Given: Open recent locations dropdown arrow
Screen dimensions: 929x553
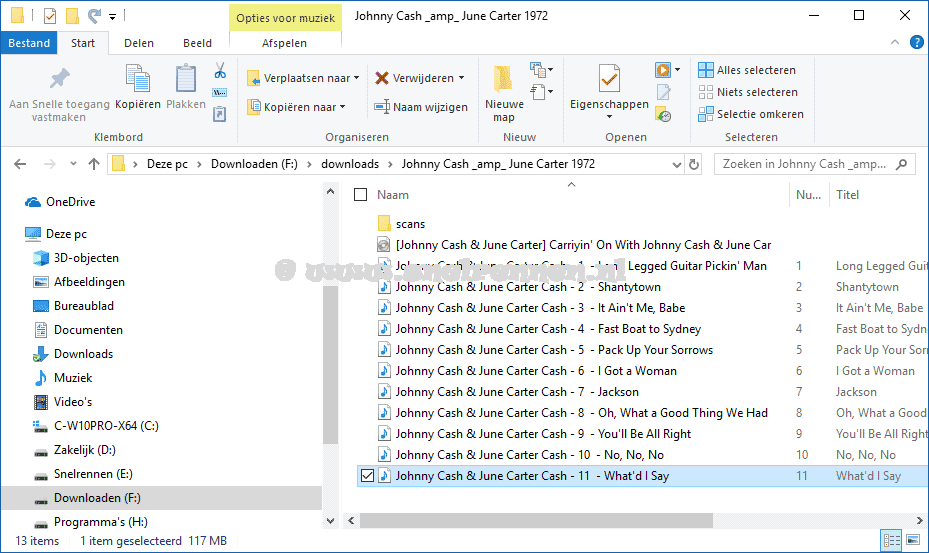Looking at the screenshot, I should point(73,164).
